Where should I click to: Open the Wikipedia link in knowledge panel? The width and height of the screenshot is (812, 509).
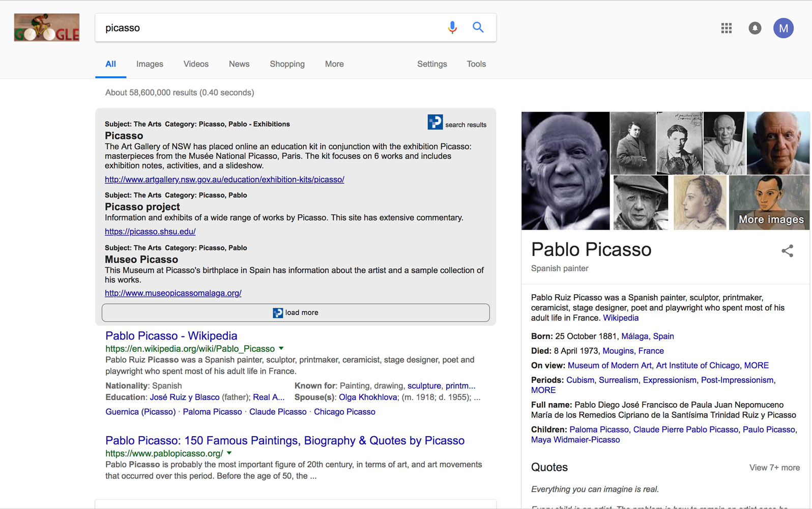621,318
